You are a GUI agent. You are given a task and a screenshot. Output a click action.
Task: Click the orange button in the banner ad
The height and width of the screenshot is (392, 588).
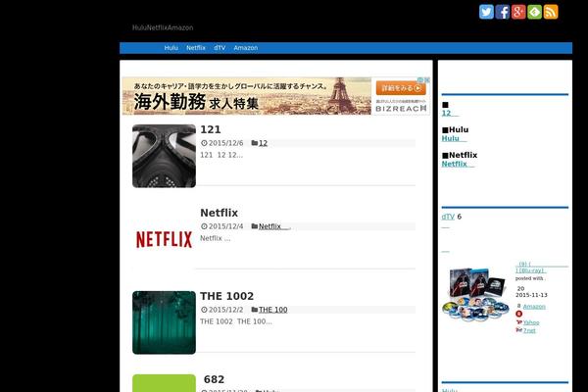pos(401,88)
